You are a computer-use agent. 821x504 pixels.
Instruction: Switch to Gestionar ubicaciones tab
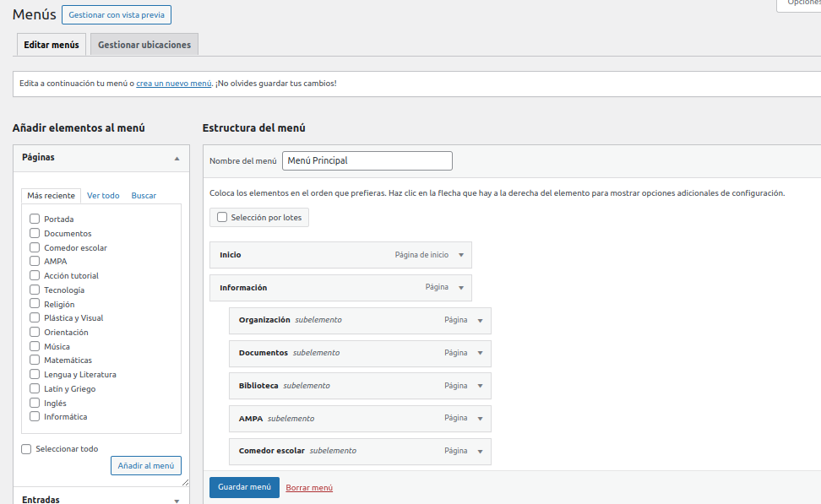(x=144, y=45)
